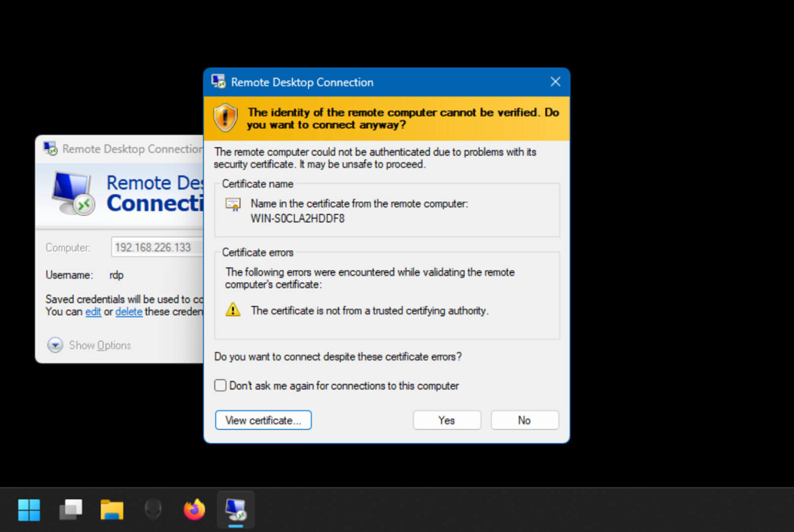Click the Alienware icon on the taskbar

pos(153,509)
